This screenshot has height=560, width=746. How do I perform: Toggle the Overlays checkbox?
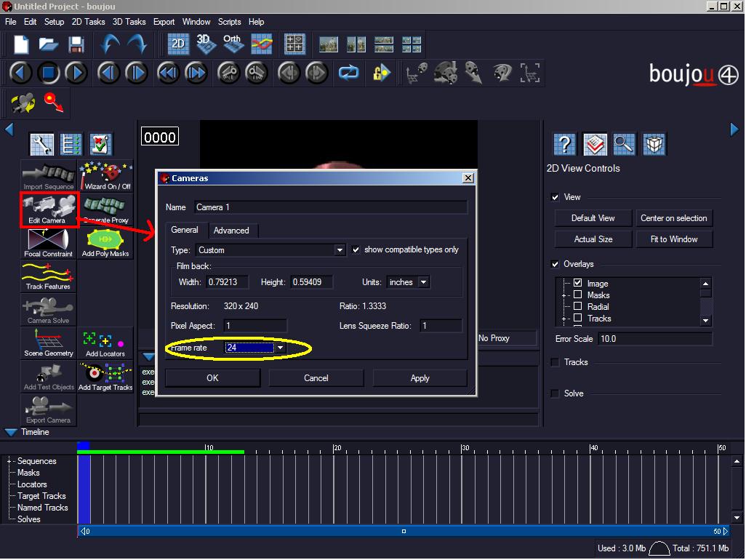(555, 264)
